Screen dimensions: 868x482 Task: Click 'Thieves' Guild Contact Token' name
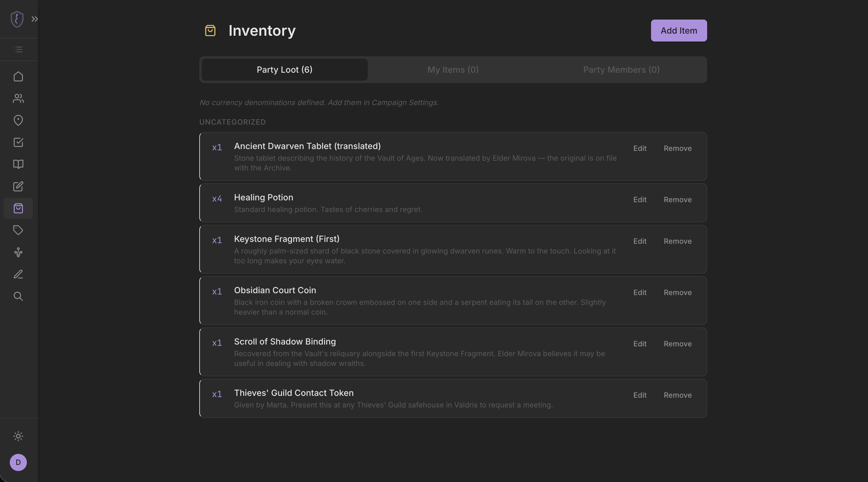tap(294, 393)
